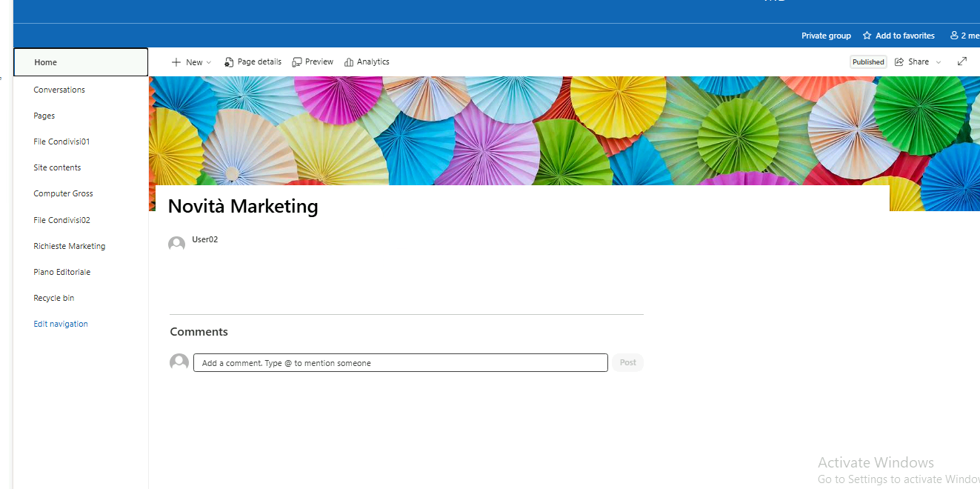980x489 pixels.
Task: Open Piano Editoriale
Action: pyautogui.click(x=62, y=272)
